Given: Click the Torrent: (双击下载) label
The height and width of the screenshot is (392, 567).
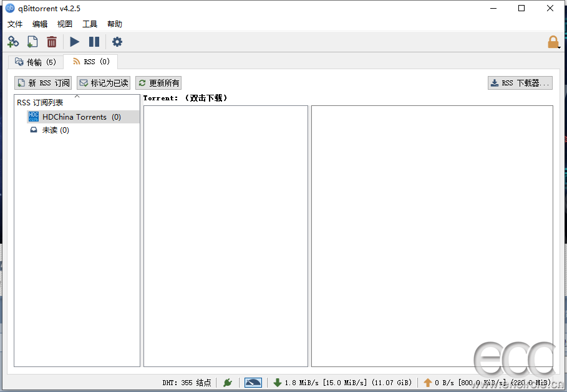Looking at the screenshot, I should pyautogui.click(x=185, y=98).
